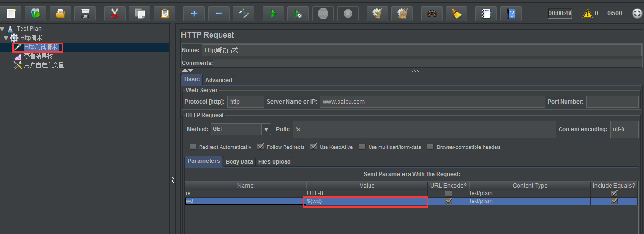The width and height of the screenshot is (644, 234).
Task: Open the Body Data tab
Action: 239,162
